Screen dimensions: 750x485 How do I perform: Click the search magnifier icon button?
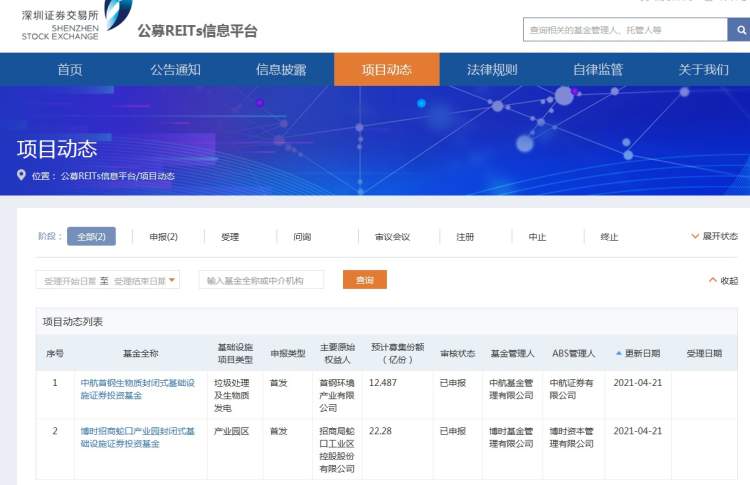click(x=739, y=30)
